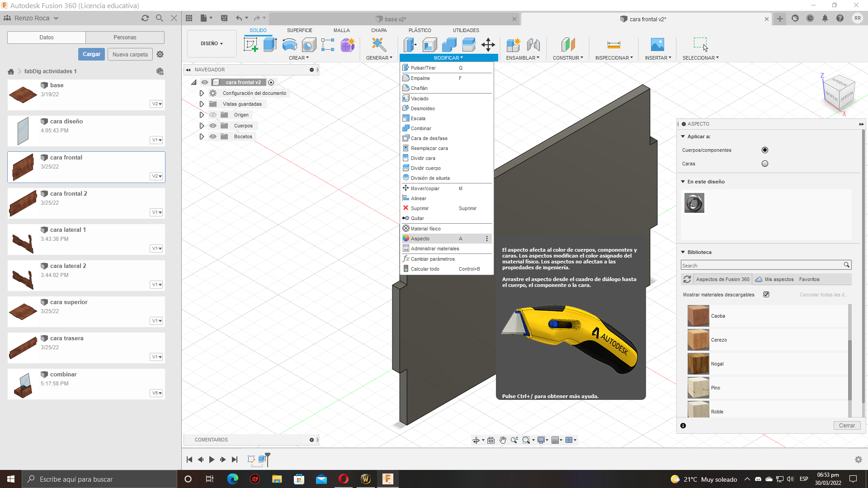Open the DISEÑO workspace dropdown
This screenshot has height=488, width=868.
(212, 44)
